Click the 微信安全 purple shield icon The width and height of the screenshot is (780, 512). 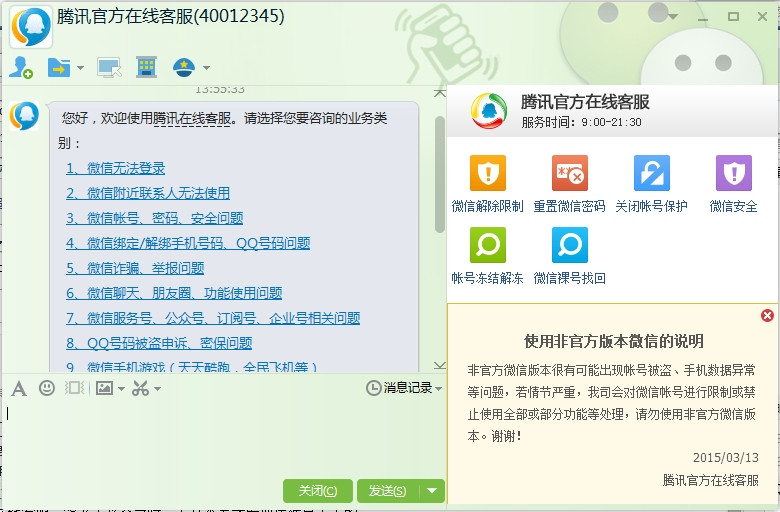[734, 173]
